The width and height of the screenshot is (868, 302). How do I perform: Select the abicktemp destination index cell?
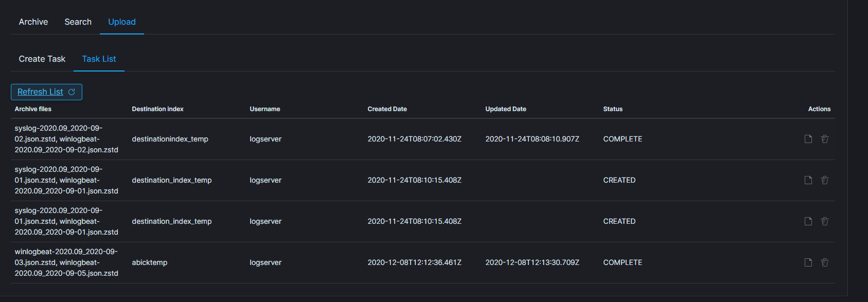150,262
